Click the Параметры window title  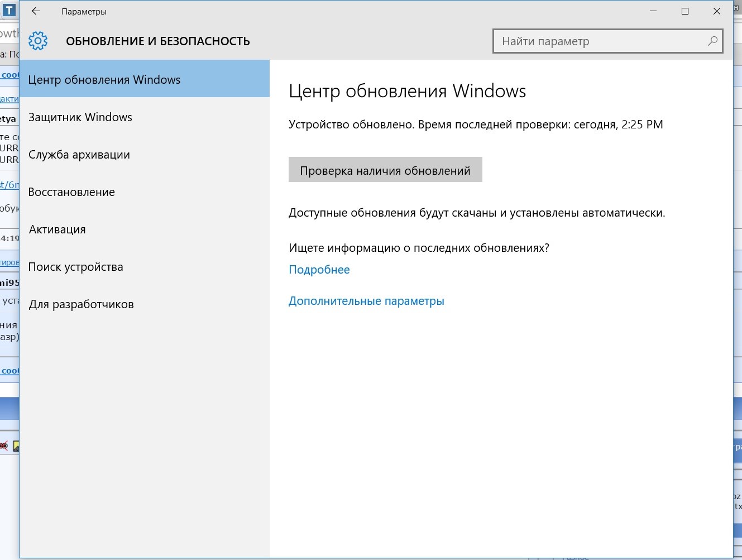[84, 12]
